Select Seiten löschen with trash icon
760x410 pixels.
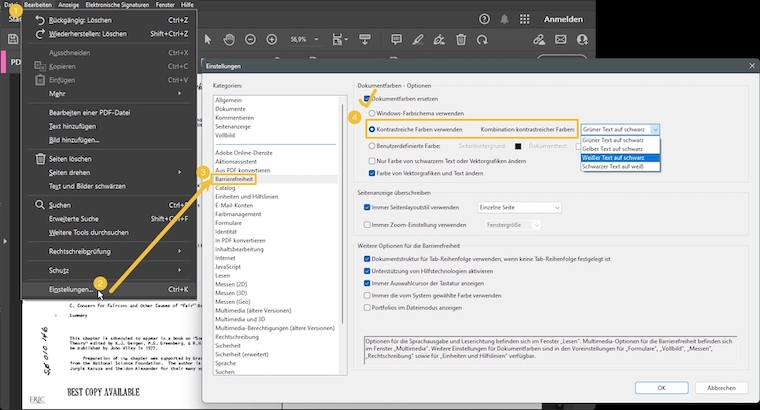click(x=111, y=159)
